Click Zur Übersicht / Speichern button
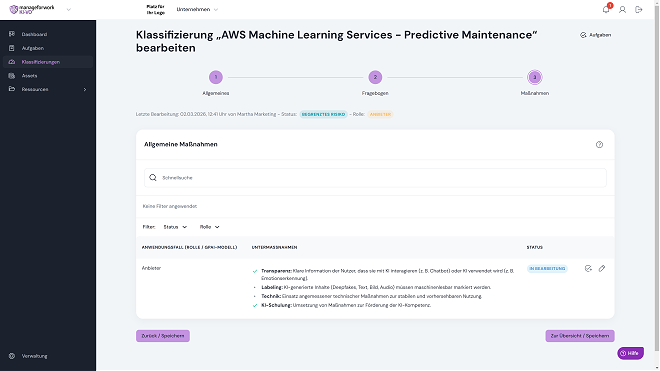This screenshot has height=371, width=660. point(580,336)
